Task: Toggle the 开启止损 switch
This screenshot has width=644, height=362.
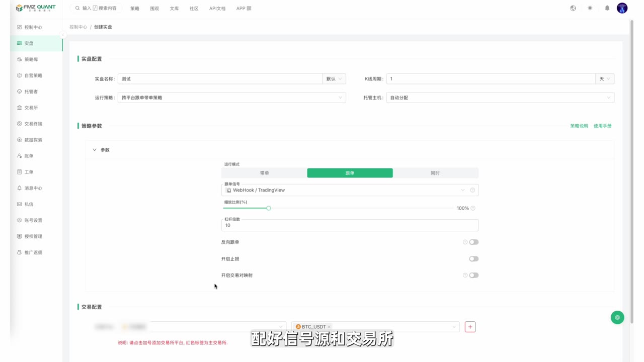Action: [474, 258]
